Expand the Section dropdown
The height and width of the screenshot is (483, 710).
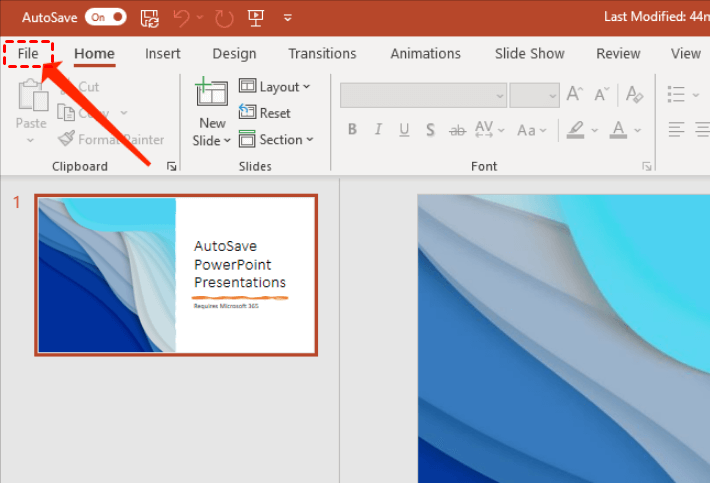coord(276,139)
